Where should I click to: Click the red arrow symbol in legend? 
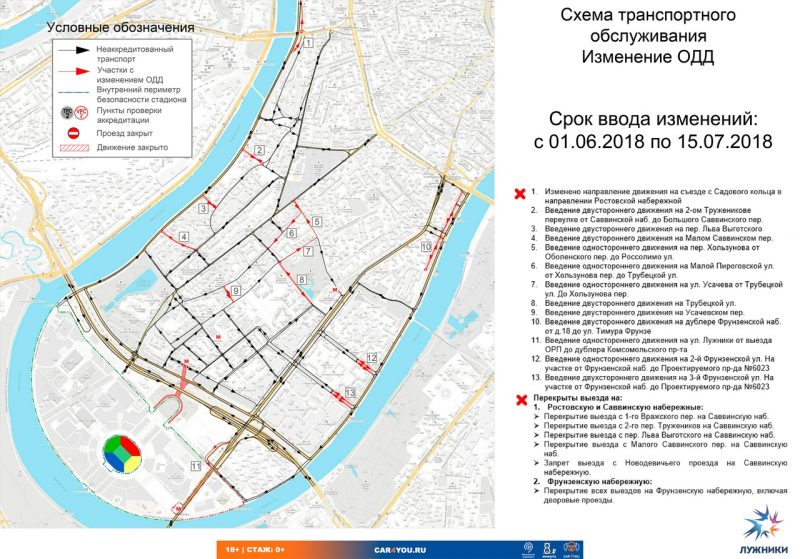74,71
